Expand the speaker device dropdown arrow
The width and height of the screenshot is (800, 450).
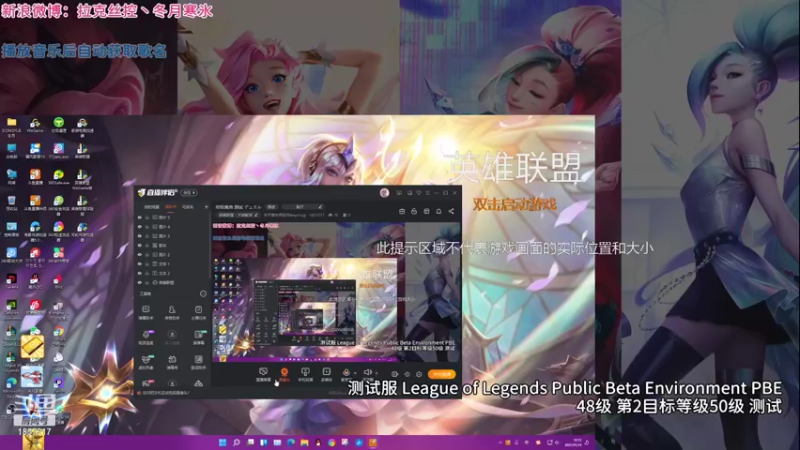tap(377, 373)
